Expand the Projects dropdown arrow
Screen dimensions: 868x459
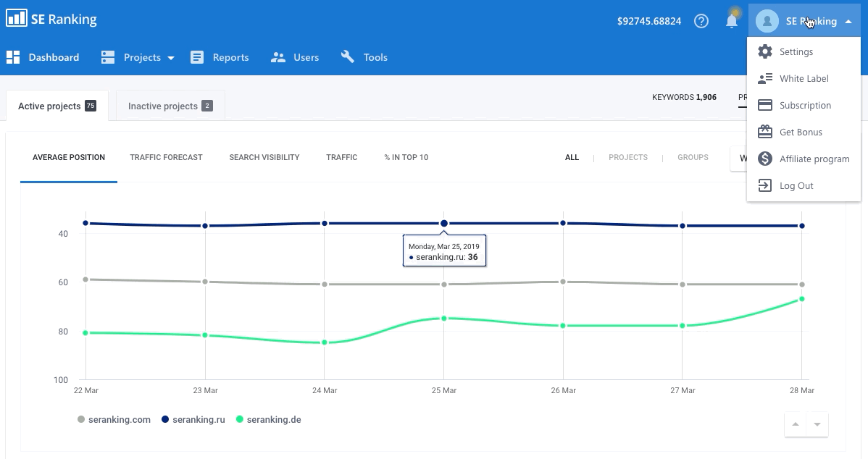coord(170,57)
